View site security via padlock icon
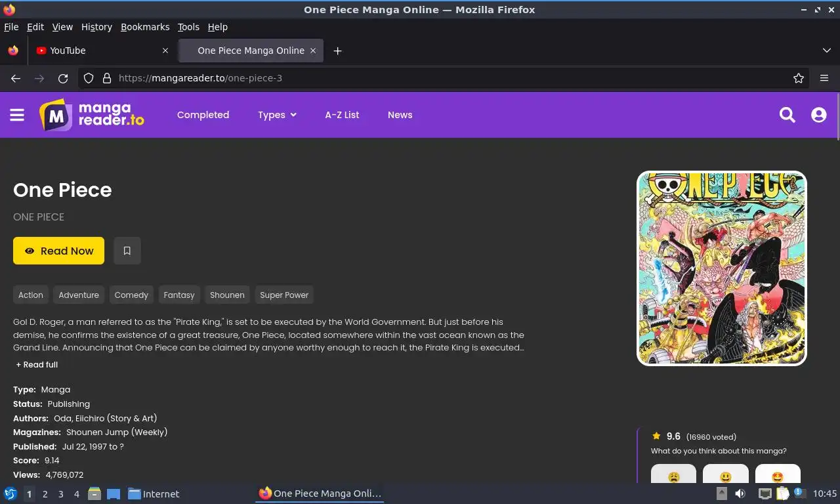840x504 pixels. click(106, 78)
